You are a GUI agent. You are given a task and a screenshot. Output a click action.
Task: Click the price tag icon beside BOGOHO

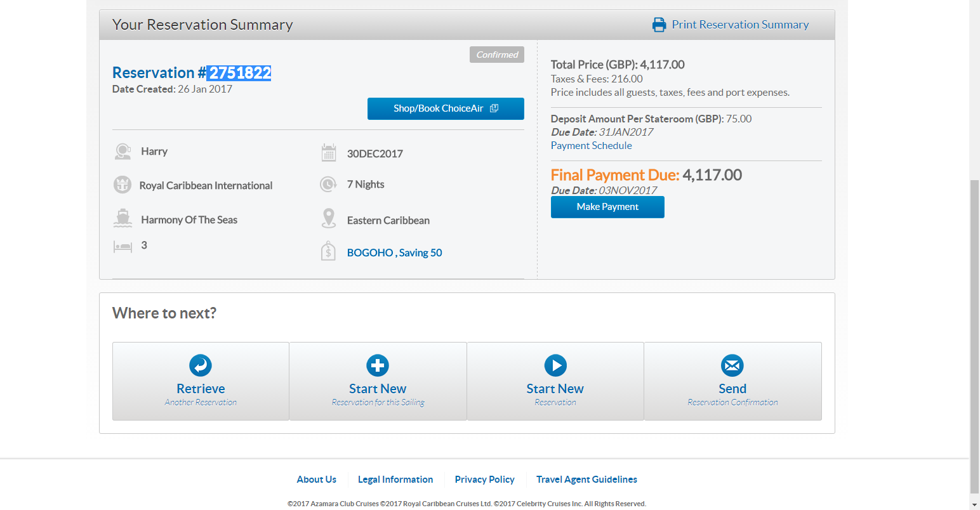tap(328, 251)
